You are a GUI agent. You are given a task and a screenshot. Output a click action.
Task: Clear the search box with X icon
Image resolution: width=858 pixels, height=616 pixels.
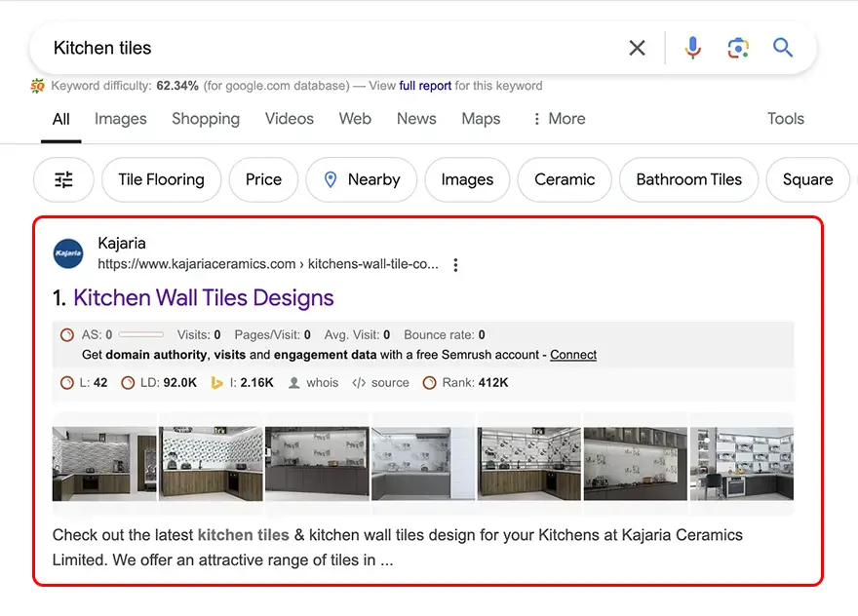click(x=637, y=48)
